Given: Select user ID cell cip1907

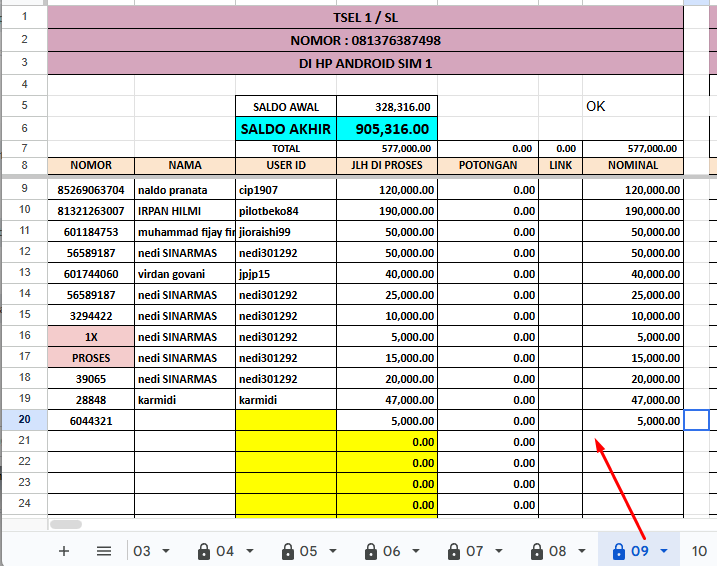Looking at the screenshot, I should point(286,190).
